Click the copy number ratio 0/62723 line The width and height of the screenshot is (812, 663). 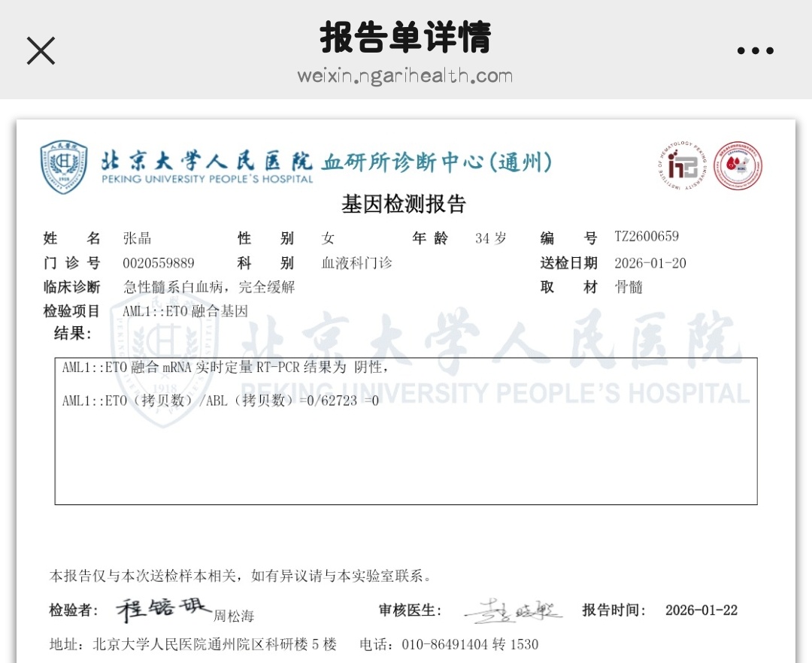(220, 401)
